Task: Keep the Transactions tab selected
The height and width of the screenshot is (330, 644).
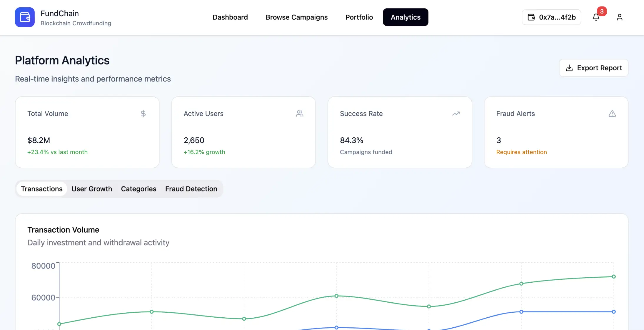Action: (41, 189)
